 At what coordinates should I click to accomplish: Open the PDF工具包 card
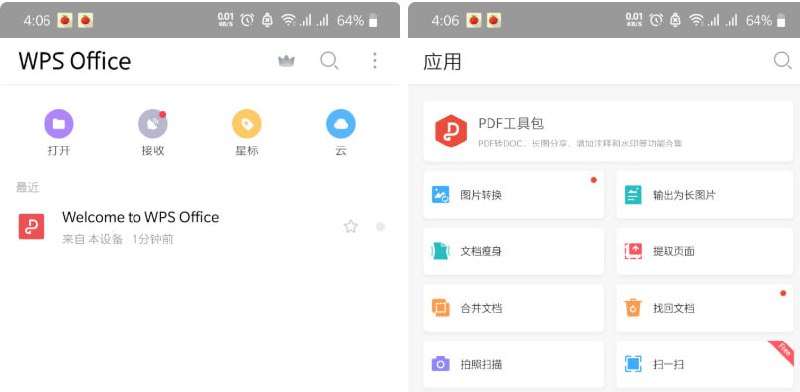[x=608, y=131]
